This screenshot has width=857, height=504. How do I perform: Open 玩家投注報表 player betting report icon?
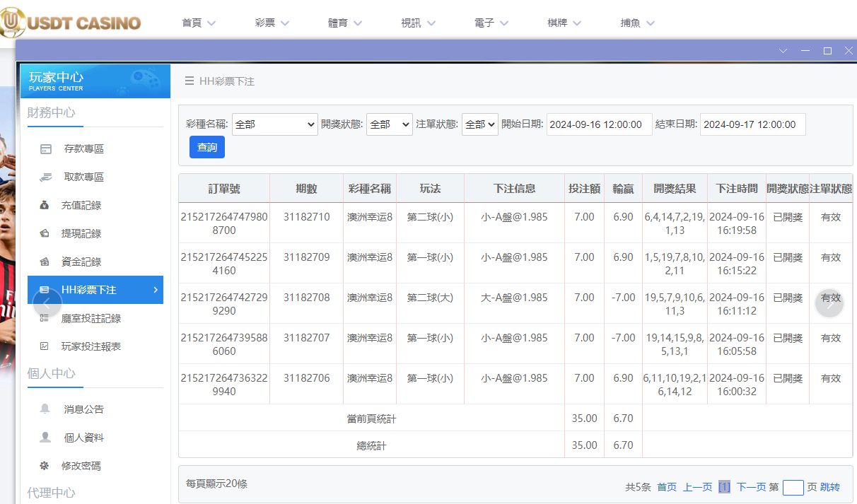46,346
